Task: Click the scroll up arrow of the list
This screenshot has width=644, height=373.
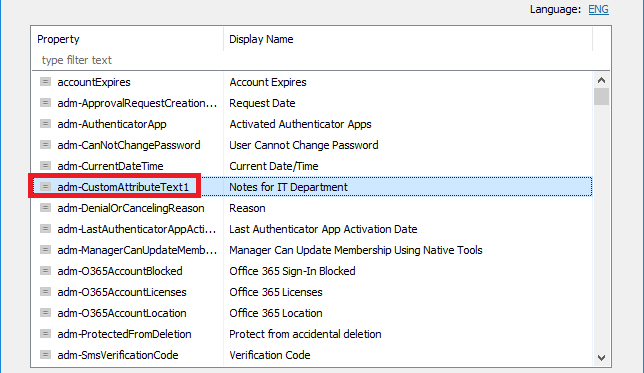Action: coord(601,80)
